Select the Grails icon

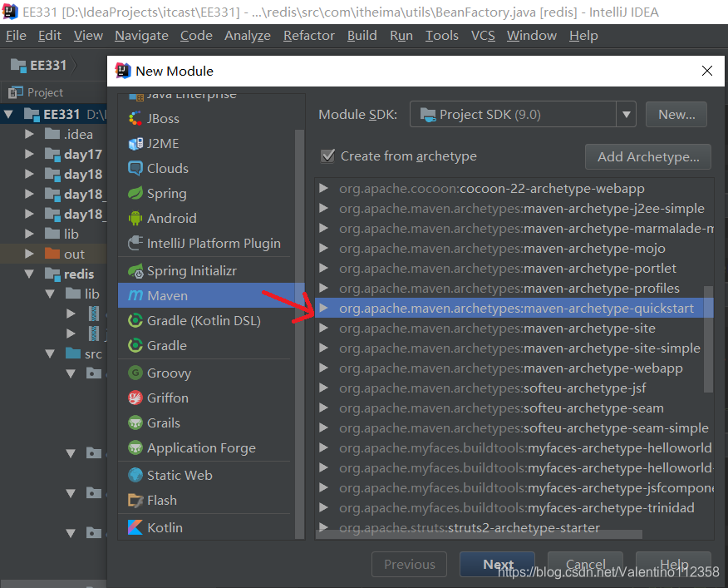point(135,423)
